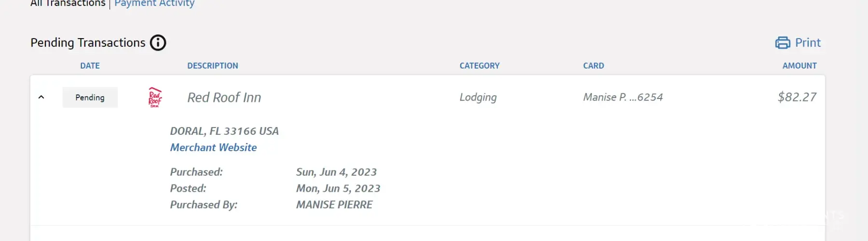The height and width of the screenshot is (241, 868).
Task: Click the Pending status badge
Action: tap(90, 98)
